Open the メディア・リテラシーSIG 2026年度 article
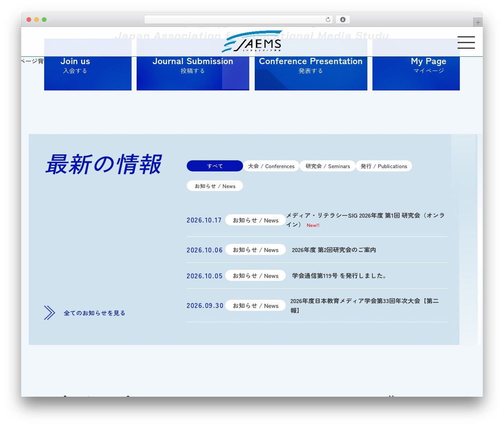504x427 pixels. (x=365, y=220)
